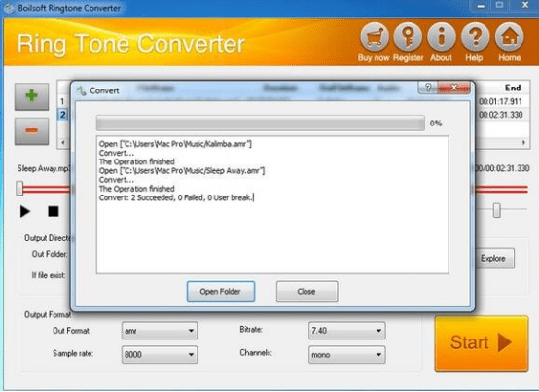This screenshot has width=539, height=392.
Task: Click the orange Start button
Action: (482, 343)
